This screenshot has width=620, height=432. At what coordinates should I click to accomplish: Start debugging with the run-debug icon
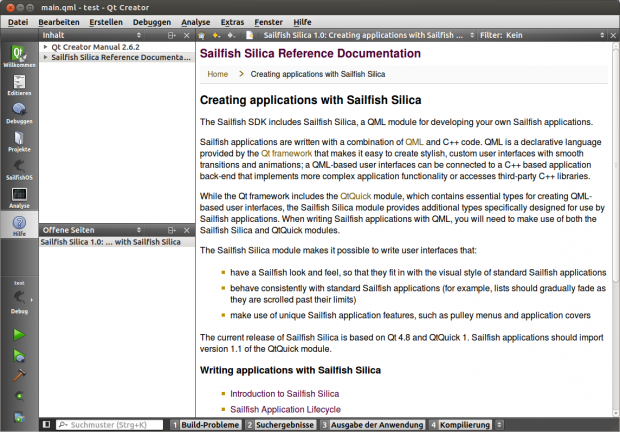tap(19, 354)
